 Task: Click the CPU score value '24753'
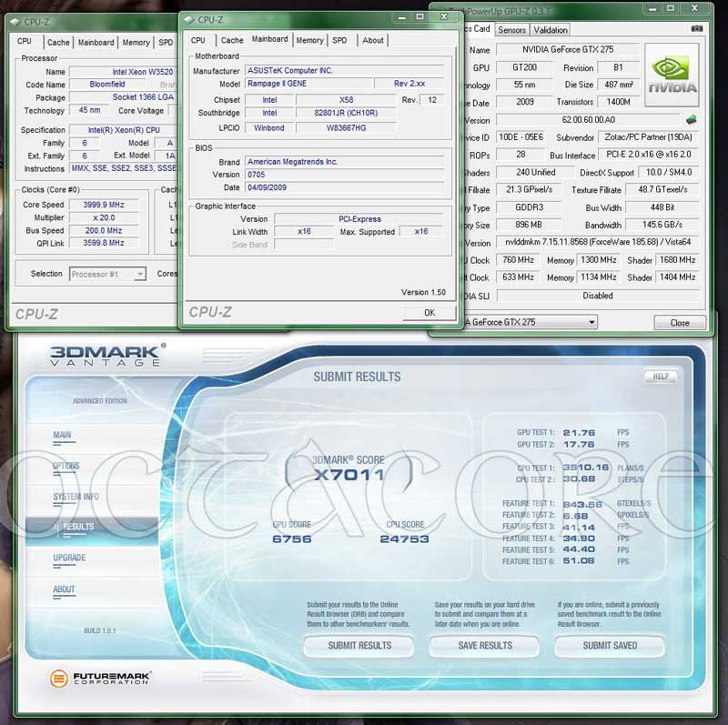[x=404, y=539]
